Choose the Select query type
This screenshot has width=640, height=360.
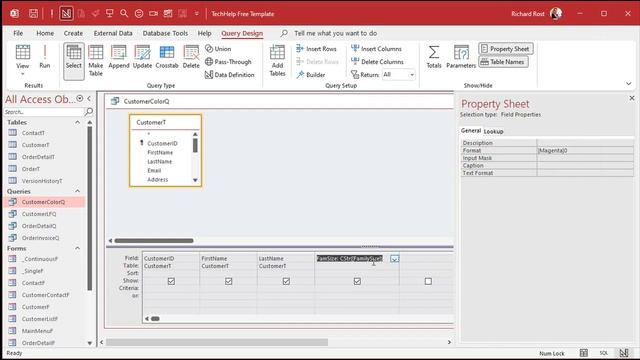pyautogui.click(x=74, y=61)
